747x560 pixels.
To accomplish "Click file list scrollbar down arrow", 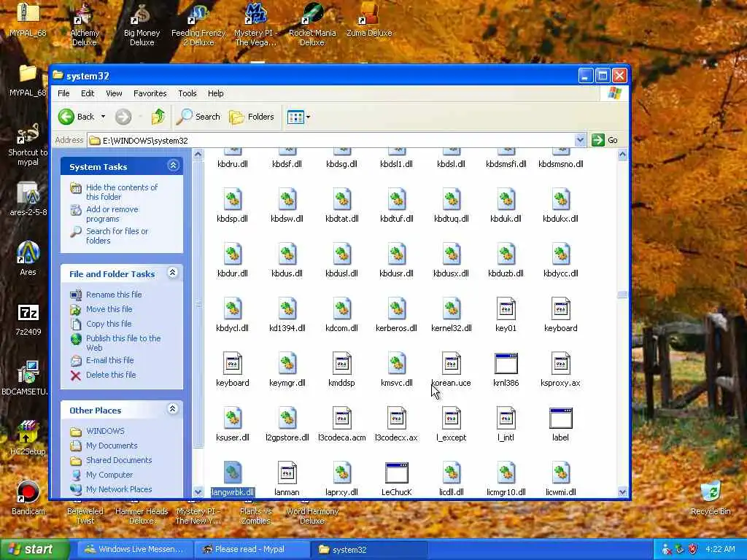I will 622,491.
